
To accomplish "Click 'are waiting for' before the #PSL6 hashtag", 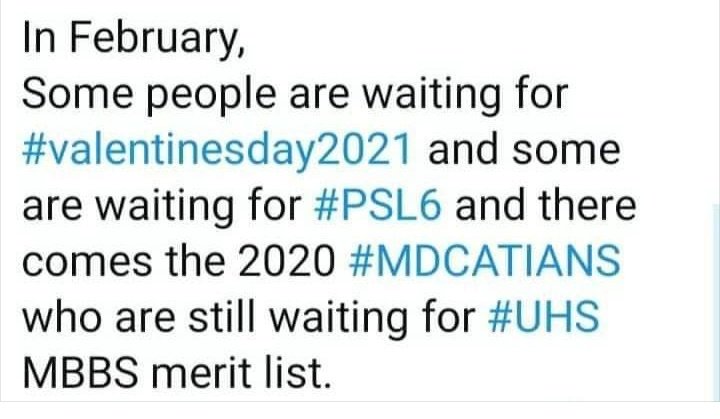I will [161, 207].
